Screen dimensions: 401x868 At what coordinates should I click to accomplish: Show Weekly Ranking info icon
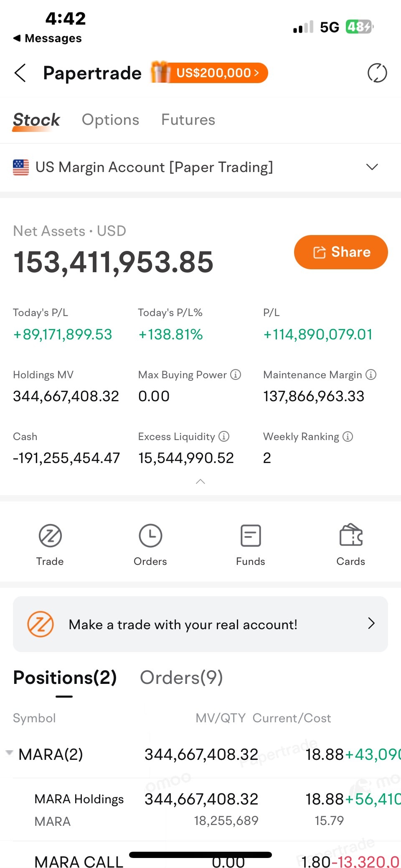coord(348,436)
